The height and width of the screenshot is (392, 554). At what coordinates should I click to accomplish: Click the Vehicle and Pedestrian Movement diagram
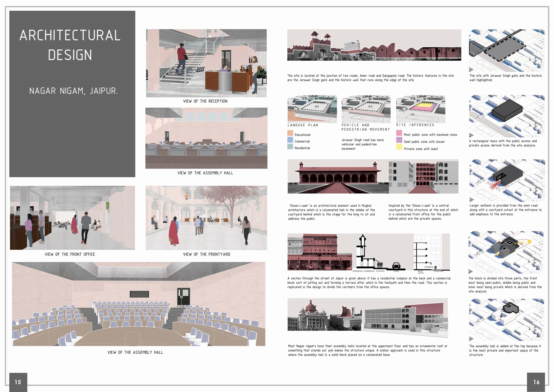(366, 109)
